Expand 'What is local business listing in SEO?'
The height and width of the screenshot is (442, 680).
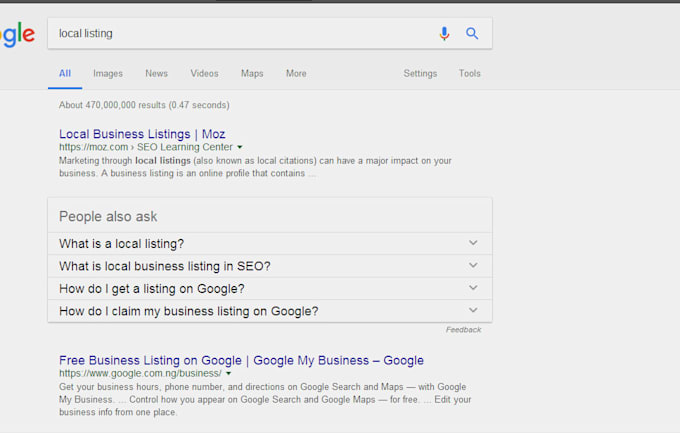point(270,266)
